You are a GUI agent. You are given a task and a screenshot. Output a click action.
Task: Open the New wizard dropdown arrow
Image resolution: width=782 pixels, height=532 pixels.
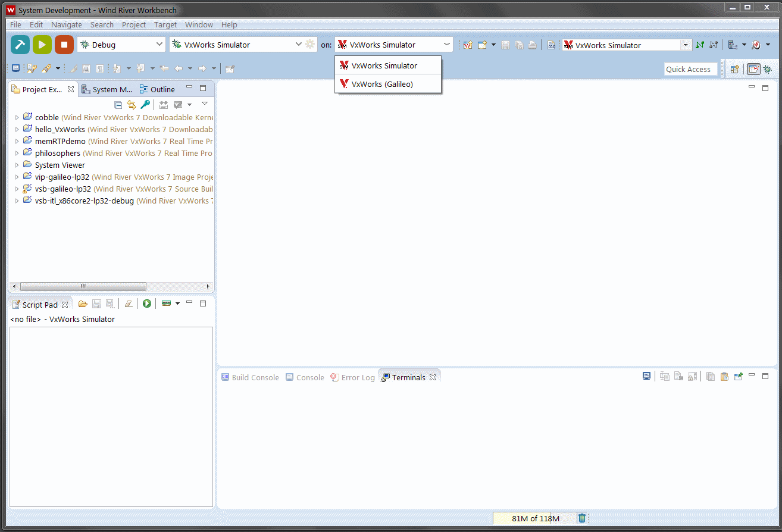click(493, 45)
